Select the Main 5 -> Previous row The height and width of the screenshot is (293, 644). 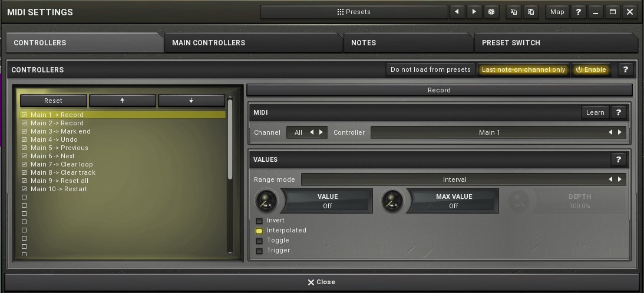click(123, 148)
